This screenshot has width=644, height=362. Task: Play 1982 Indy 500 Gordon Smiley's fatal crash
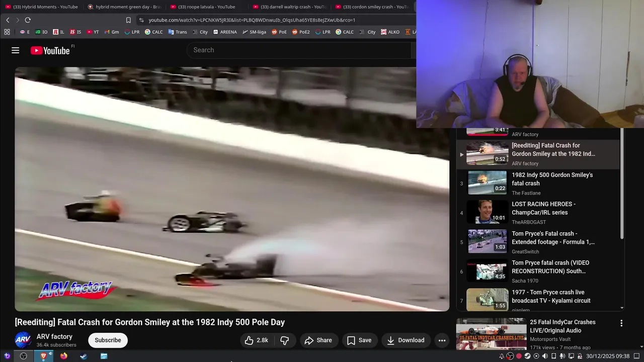pos(538,183)
